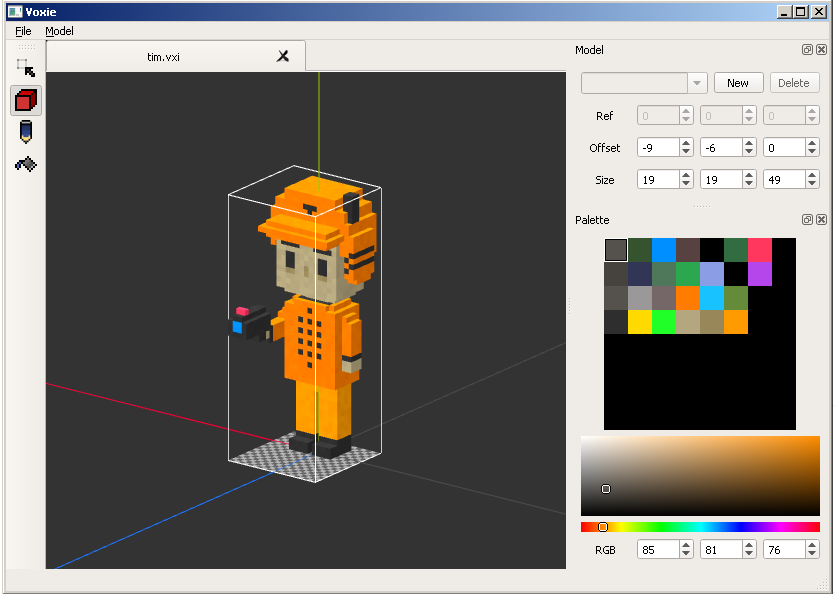Open the File menu
Image resolution: width=835 pixels, height=594 pixels.
click(23, 31)
